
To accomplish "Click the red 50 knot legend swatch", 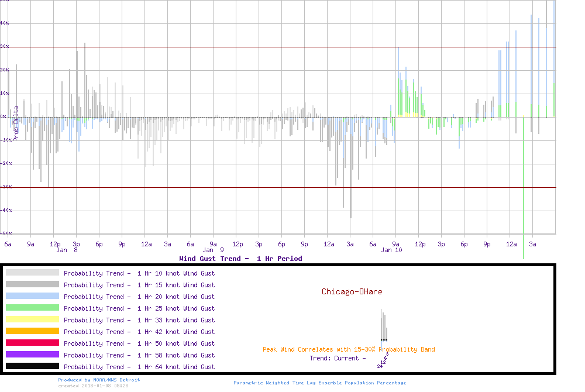I will [x=32, y=343].
